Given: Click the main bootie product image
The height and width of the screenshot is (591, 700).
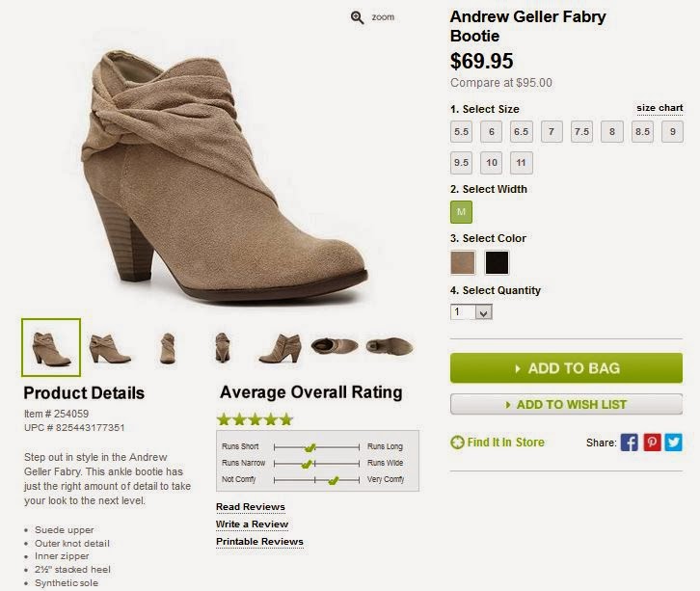Looking at the screenshot, I should tap(226, 176).
